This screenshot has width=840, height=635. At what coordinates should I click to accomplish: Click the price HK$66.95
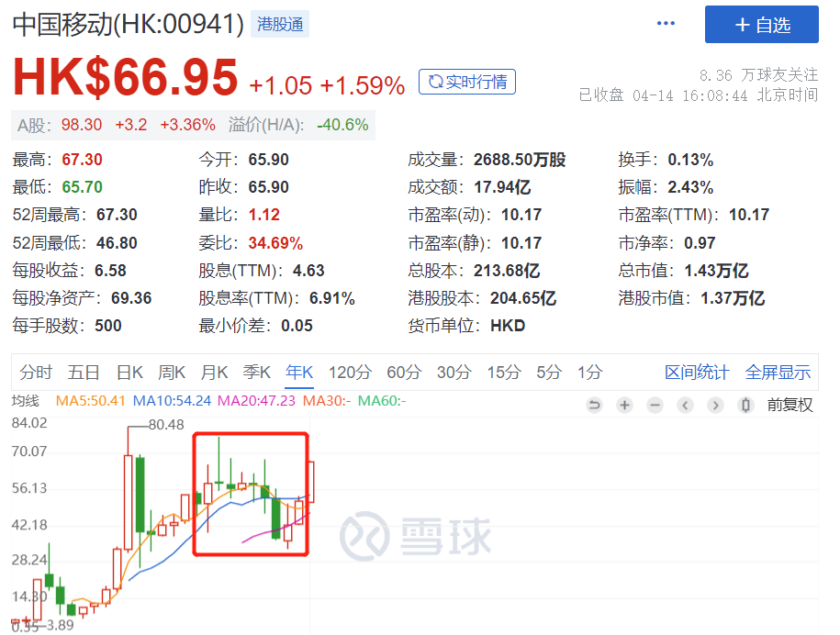126,78
